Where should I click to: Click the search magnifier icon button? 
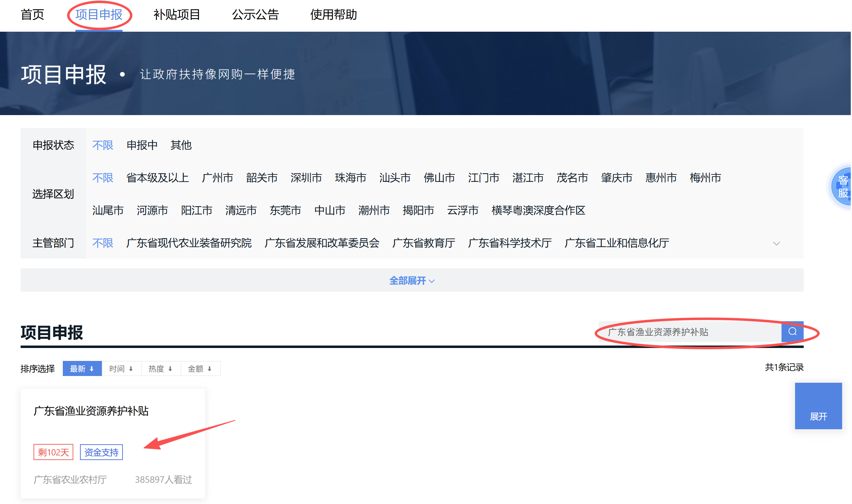[792, 331]
